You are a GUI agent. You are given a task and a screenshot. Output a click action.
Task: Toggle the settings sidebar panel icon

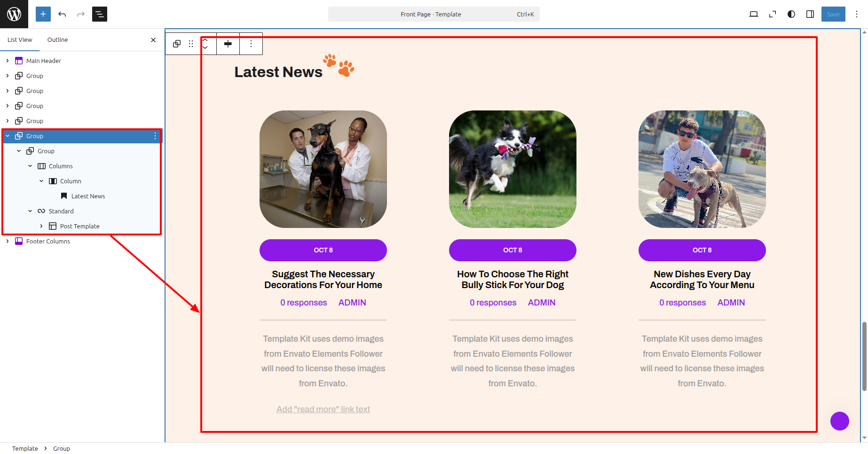click(810, 14)
